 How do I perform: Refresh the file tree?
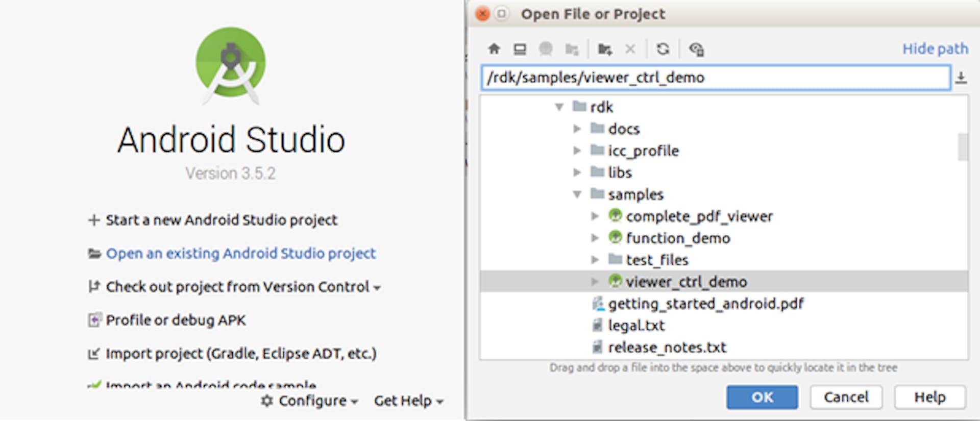[663, 49]
